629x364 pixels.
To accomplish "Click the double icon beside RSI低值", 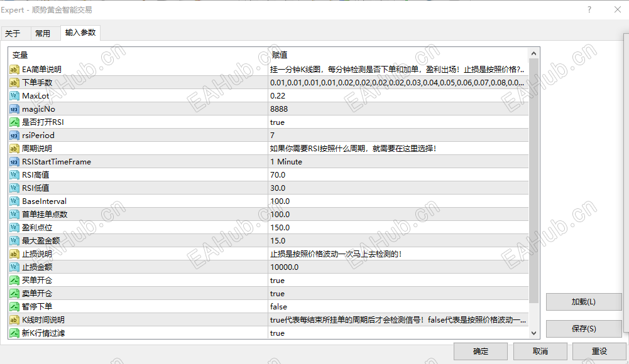I will click(x=14, y=188).
